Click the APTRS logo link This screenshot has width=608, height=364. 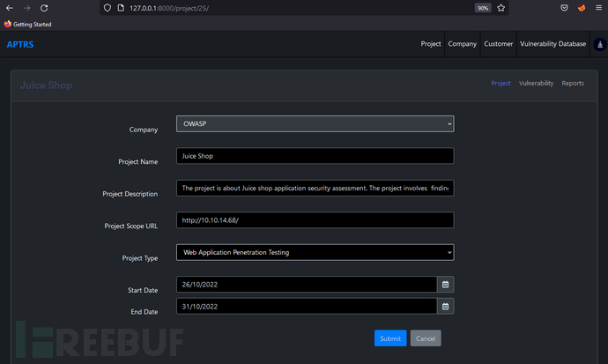(19, 44)
